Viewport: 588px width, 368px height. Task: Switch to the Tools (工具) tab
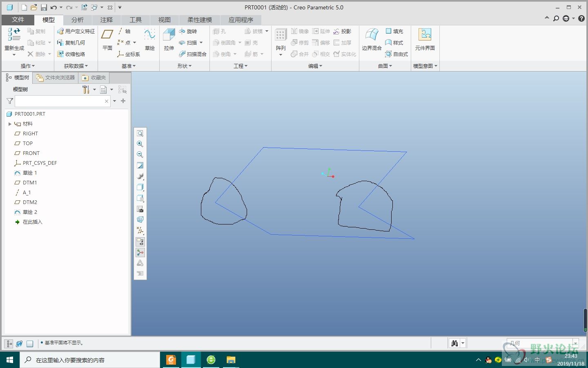135,20
